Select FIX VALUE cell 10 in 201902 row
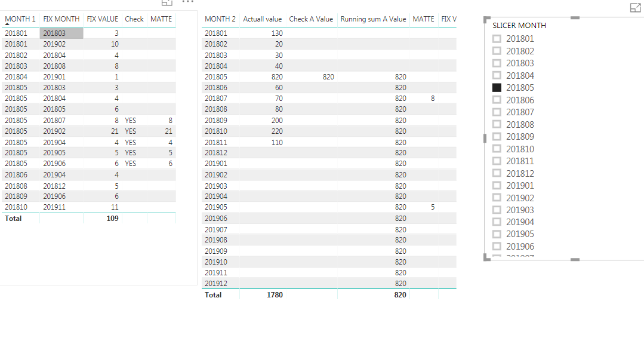 click(x=115, y=44)
